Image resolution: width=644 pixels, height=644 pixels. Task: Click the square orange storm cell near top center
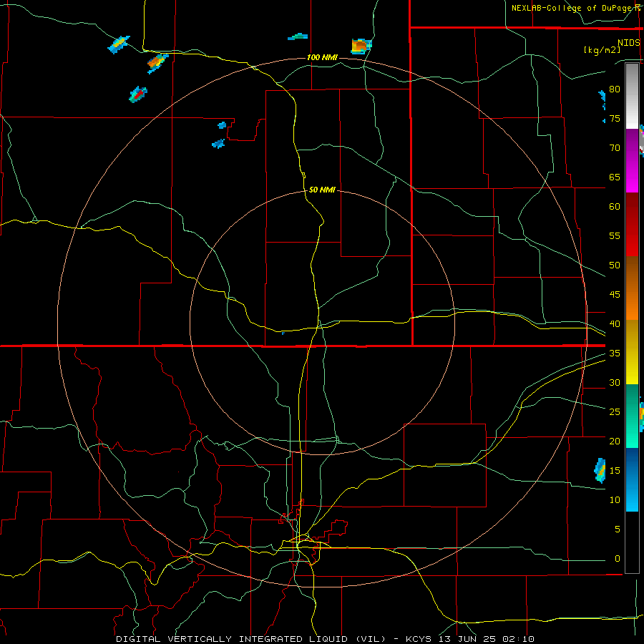[x=361, y=46]
